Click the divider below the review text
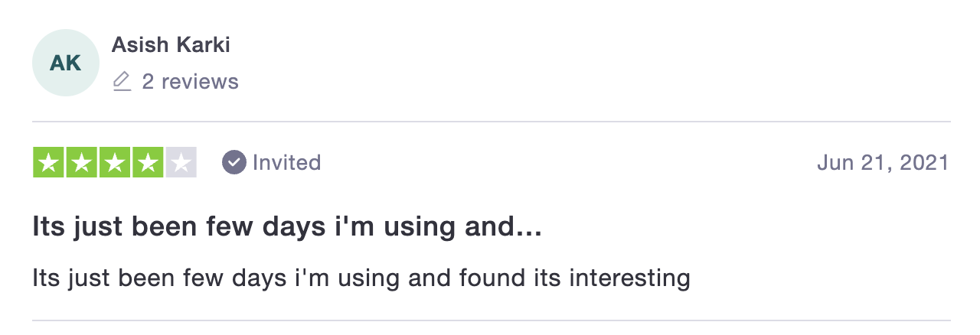The height and width of the screenshot is (335, 980). click(x=491, y=320)
